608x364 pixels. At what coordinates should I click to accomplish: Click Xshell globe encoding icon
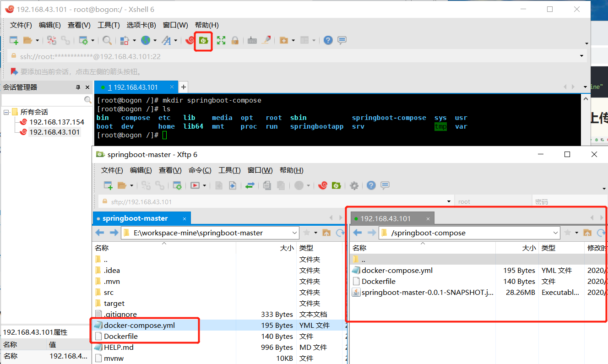146,40
